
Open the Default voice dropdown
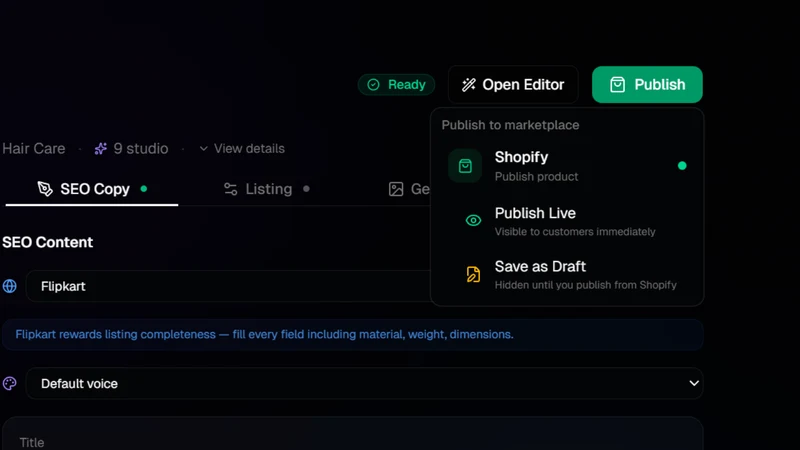pyautogui.click(x=364, y=383)
